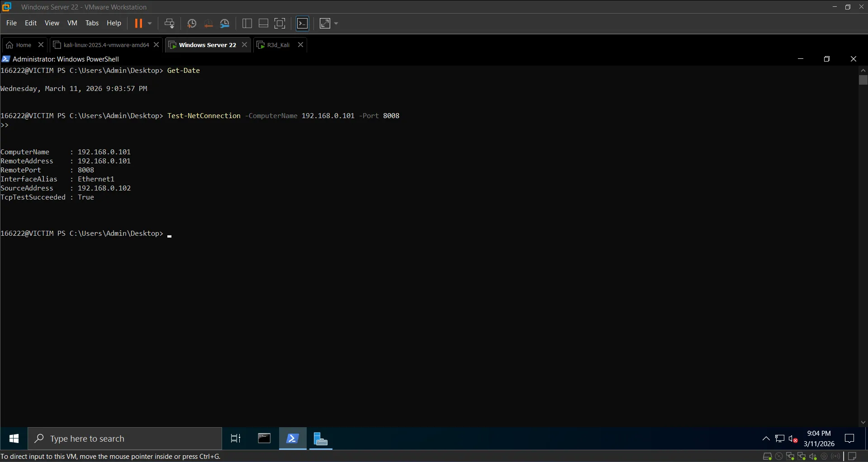Open the Edit menu
Screen dimensions: 868x462
(x=31, y=23)
